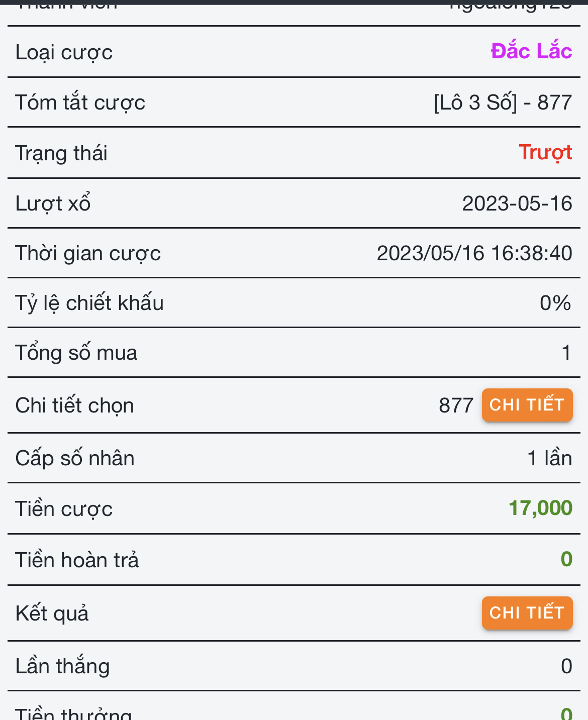Click the Tỷ lệ chiết khấu label

89,303
